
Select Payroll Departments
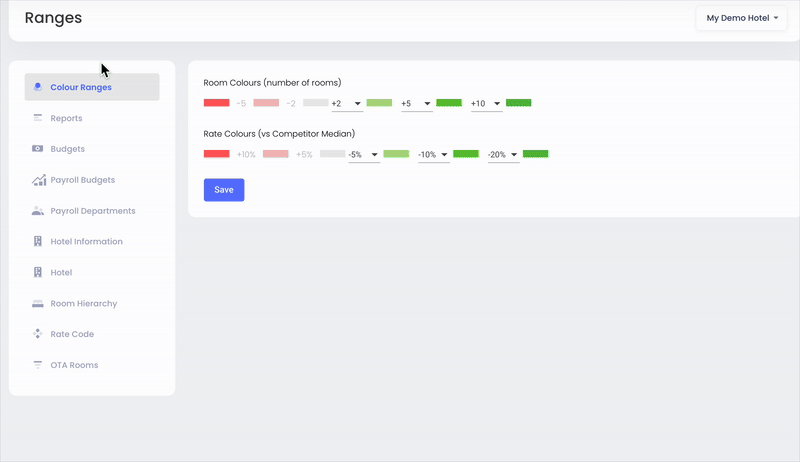tap(92, 211)
